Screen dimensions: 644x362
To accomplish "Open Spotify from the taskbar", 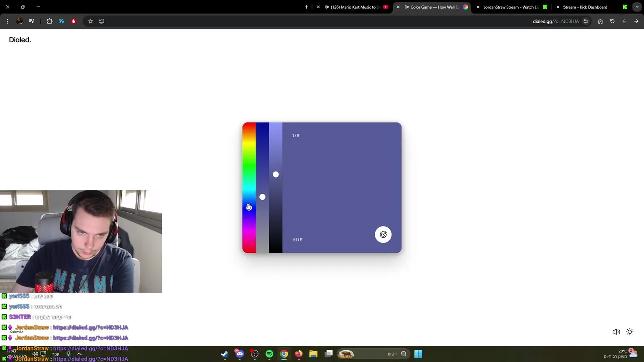I will point(269,354).
